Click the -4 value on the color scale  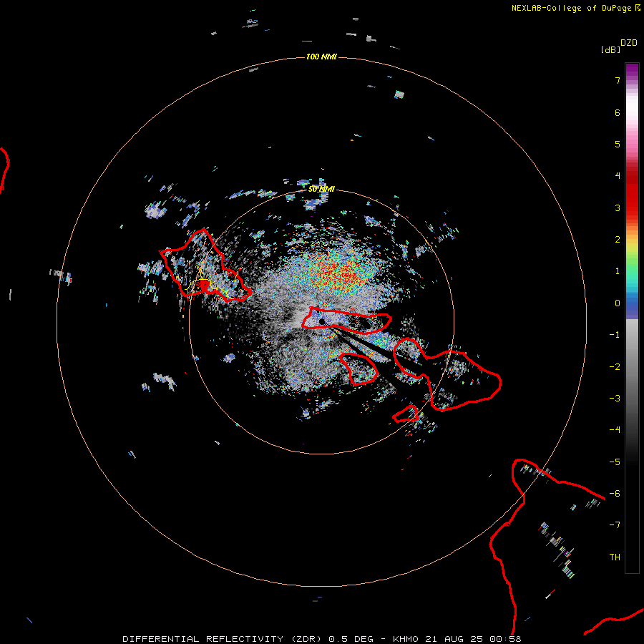click(615, 430)
